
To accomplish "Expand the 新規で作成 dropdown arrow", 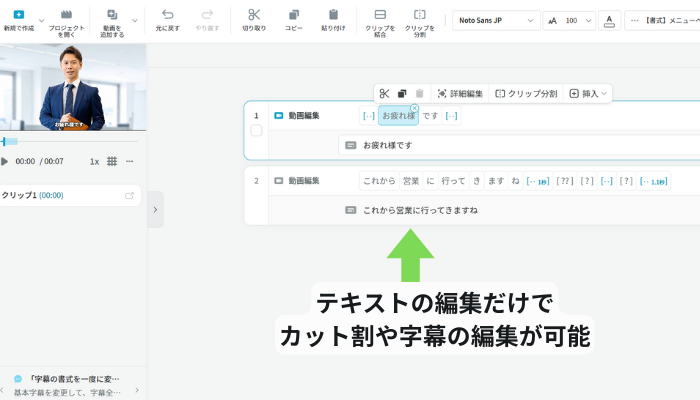I will click(42, 21).
